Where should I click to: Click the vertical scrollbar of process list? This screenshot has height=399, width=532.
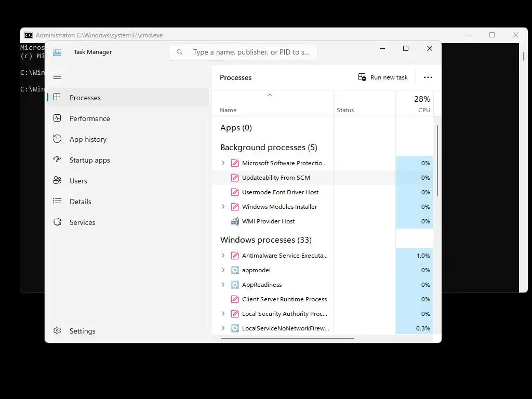[x=437, y=161]
